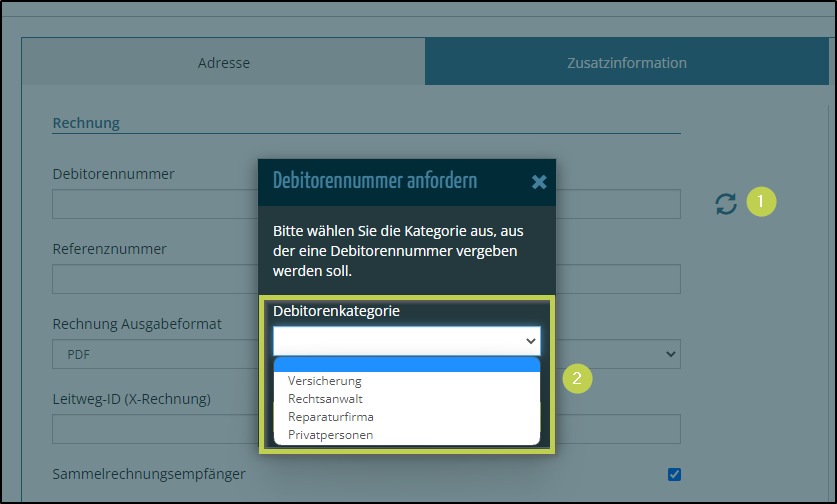Expand the Rechnung Ausgabeformat dropdown showing PDF

coord(150,354)
